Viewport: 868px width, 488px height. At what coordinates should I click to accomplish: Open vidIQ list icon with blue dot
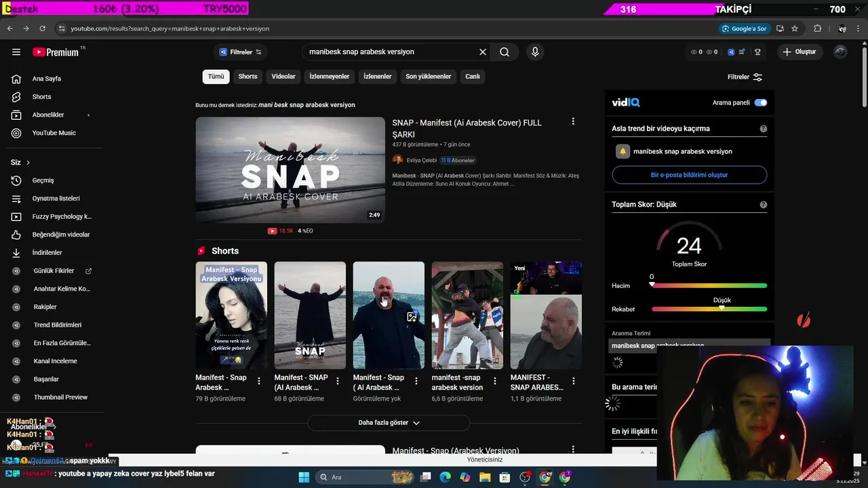point(743,52)
